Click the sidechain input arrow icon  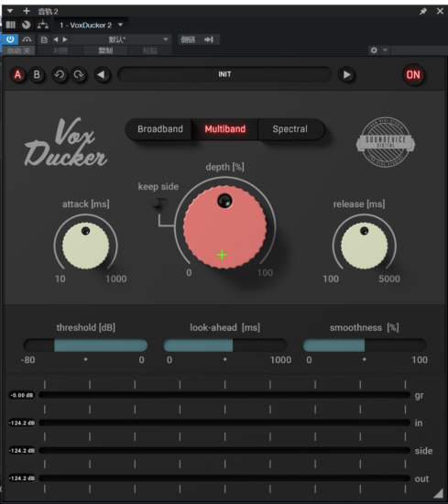click(209, 39)
